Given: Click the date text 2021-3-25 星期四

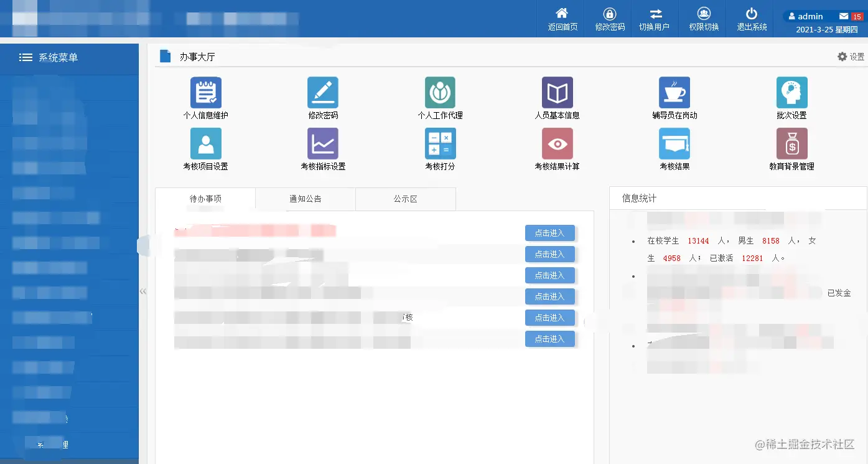Looking at the screenshot, I should pos(826,29).
